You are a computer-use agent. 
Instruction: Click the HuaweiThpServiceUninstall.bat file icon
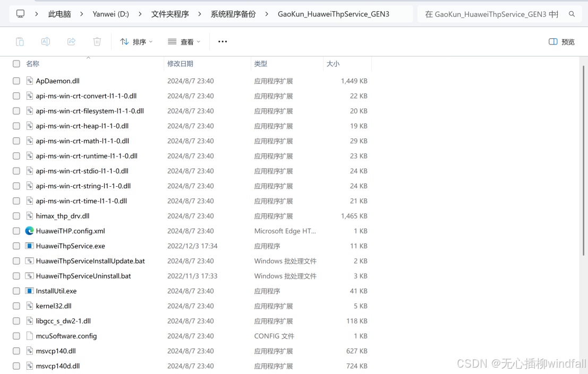[x=29, y=276]
